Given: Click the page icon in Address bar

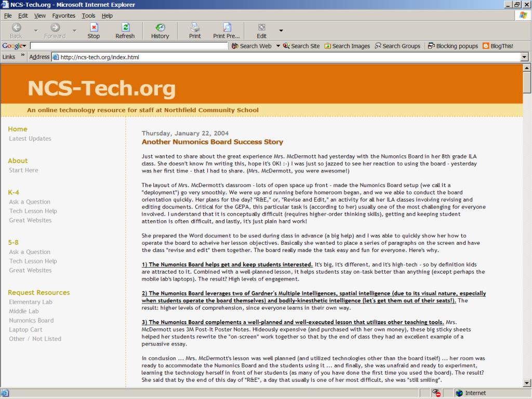Looking at the screenshot, I should (x=56, y=57).
